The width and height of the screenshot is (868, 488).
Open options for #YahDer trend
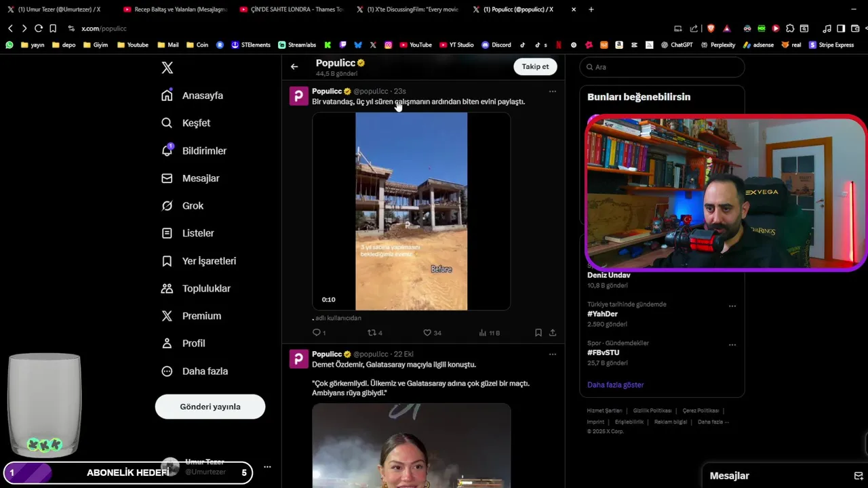732,306
